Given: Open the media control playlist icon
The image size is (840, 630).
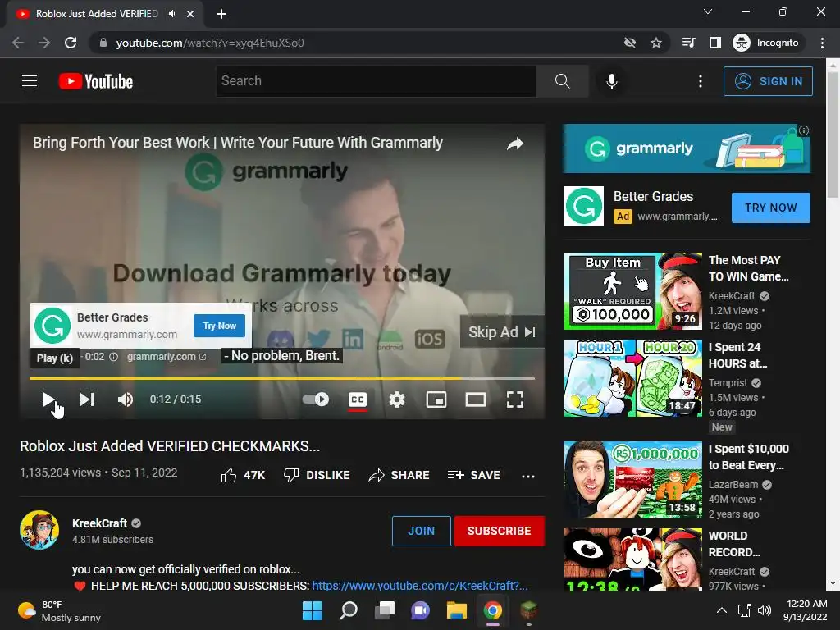Looking at the screenshot, I should click(x=689, y=43).
